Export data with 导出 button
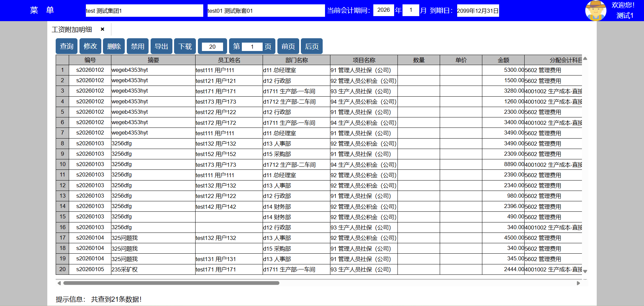Screen dimensions: 644x306 point(161,46)
